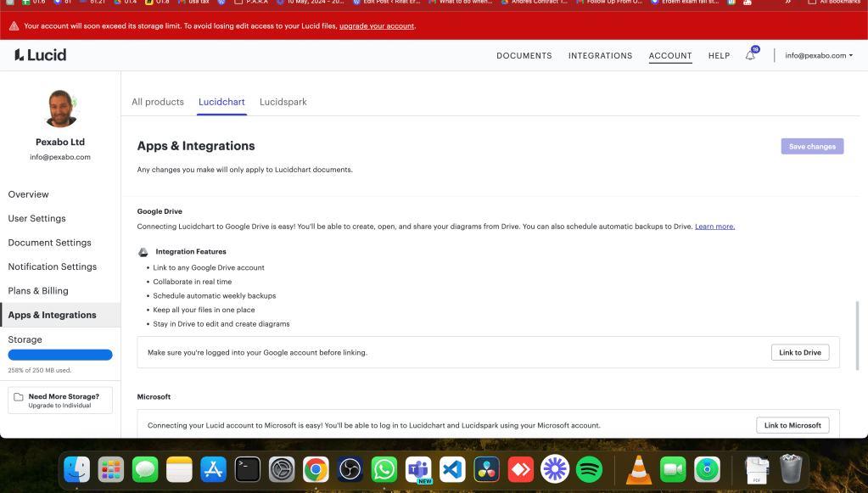The height and width of the screenshot is (493, 868).
Task: Click the Google Drive integration icon
Action: coord(143,252)
